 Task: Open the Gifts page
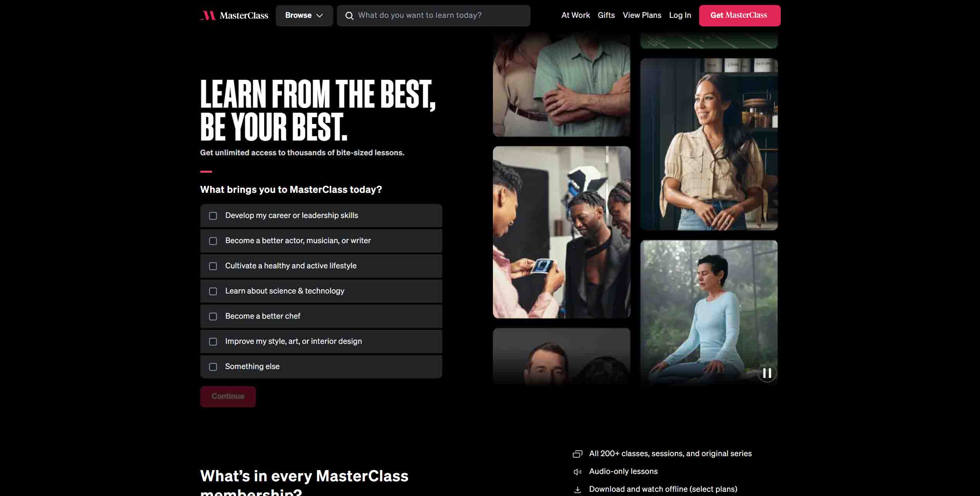coord(606,15)
